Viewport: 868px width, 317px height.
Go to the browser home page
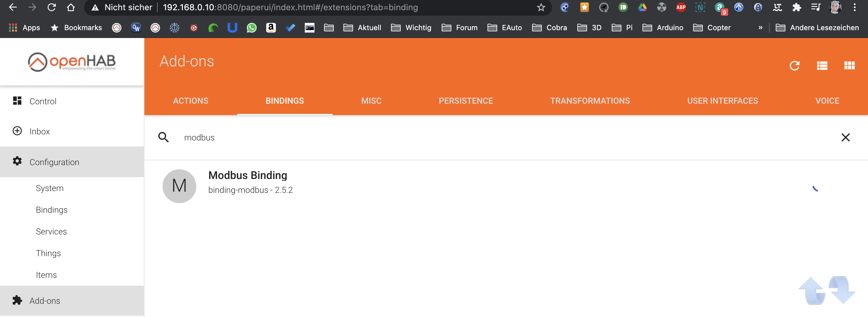tap(71, 7)
